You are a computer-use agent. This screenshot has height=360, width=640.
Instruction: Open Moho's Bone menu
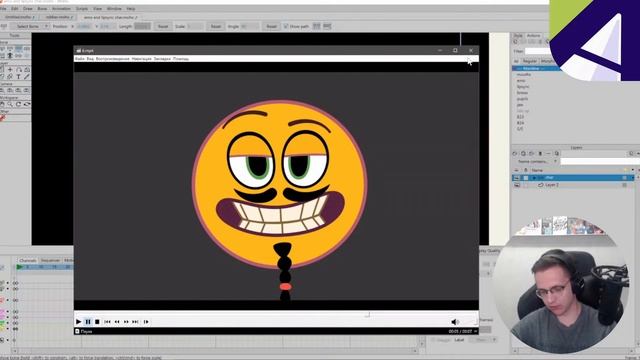point(42,8)
